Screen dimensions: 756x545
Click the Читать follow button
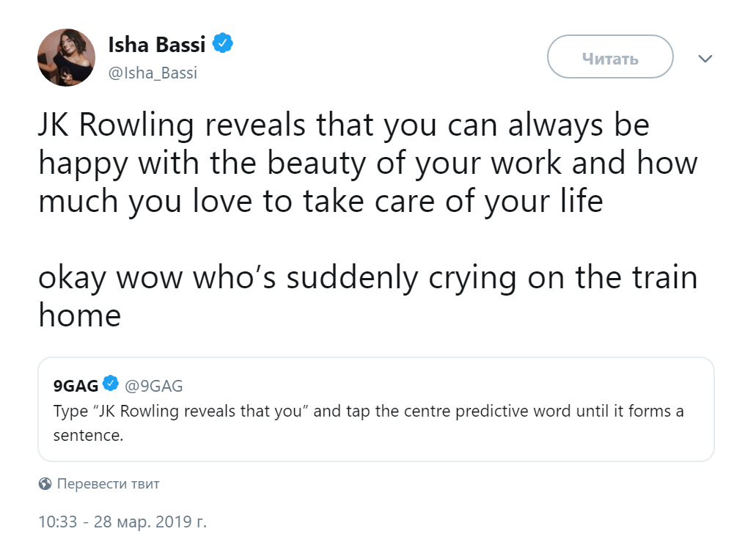[x=610, y=56]
